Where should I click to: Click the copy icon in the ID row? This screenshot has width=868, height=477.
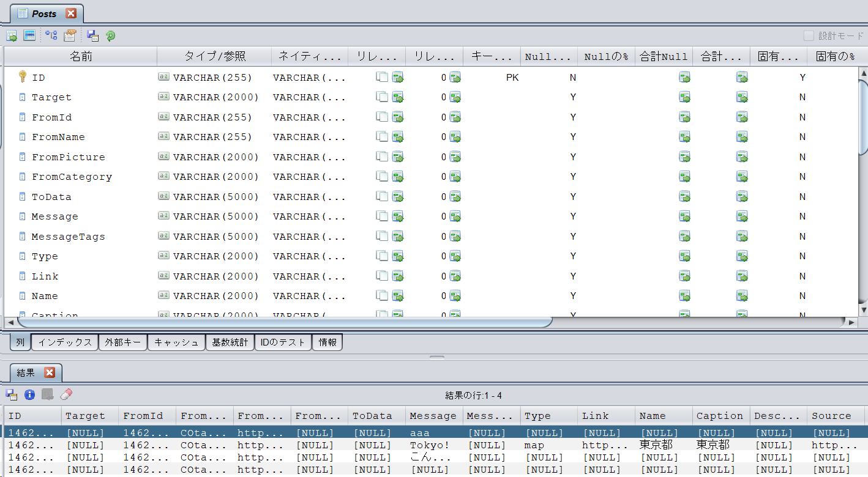(x=382, y=78)
